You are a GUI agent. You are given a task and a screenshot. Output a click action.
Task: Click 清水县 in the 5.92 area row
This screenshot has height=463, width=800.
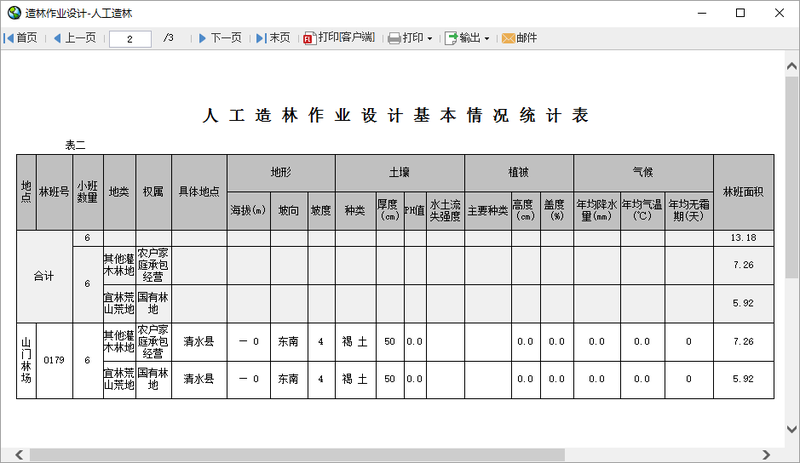(x=199, y=379)
